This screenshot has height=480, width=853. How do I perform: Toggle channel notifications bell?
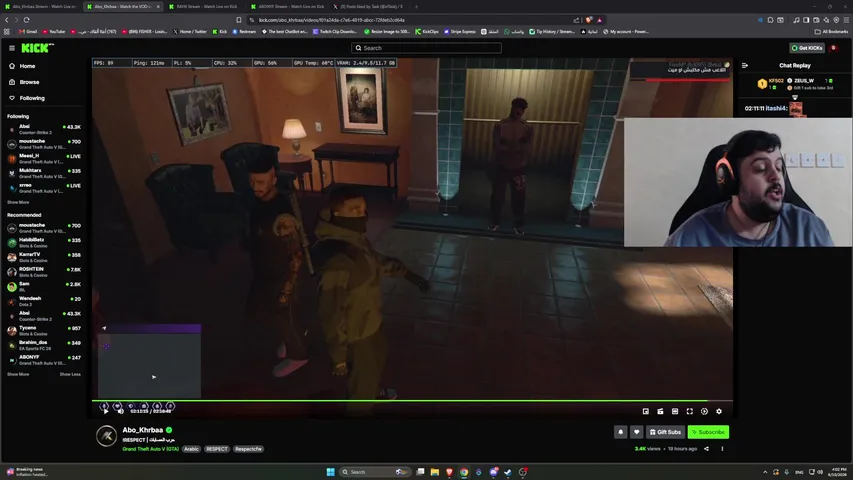tap(621, 432)
